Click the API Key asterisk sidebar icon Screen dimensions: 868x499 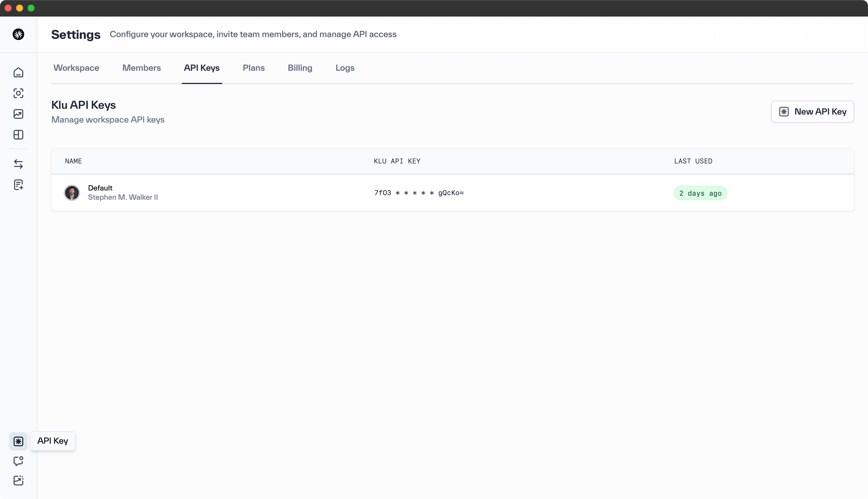[x=18, y=441]
